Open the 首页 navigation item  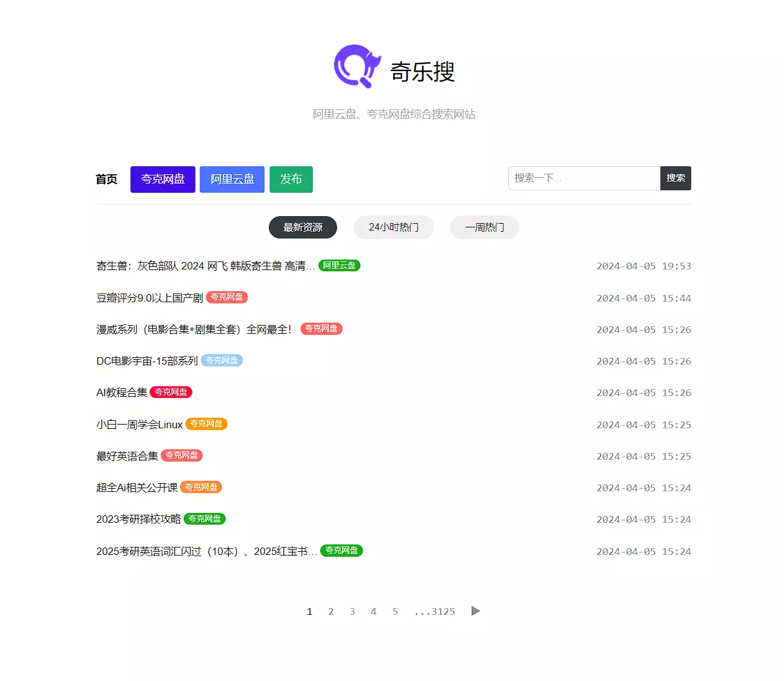pyautogui.click(x=106, y=179)
